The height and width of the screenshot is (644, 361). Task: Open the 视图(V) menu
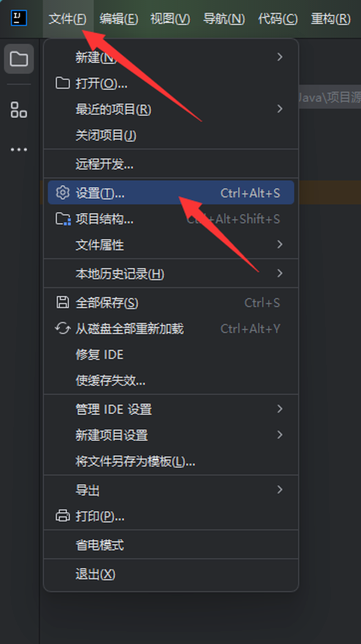(x=170, y=19)
